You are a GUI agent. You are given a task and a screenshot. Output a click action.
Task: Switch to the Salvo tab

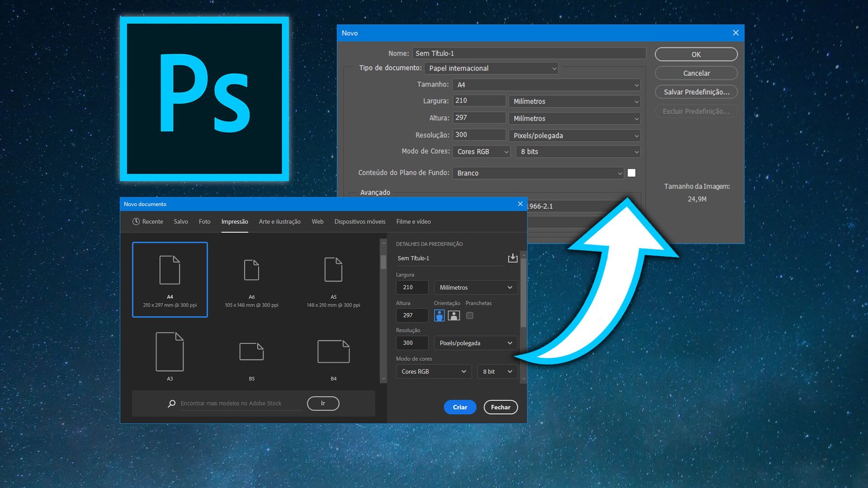click(x=181, y=221)
